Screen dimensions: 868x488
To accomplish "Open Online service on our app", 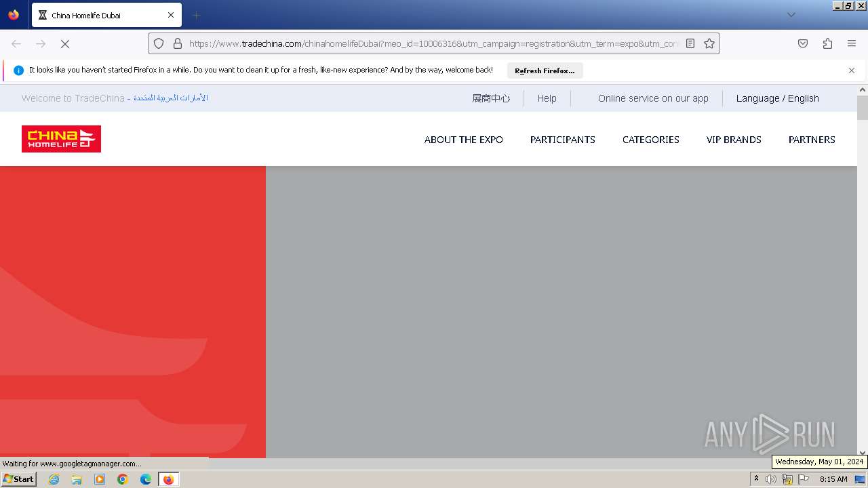I will (653, 98).
